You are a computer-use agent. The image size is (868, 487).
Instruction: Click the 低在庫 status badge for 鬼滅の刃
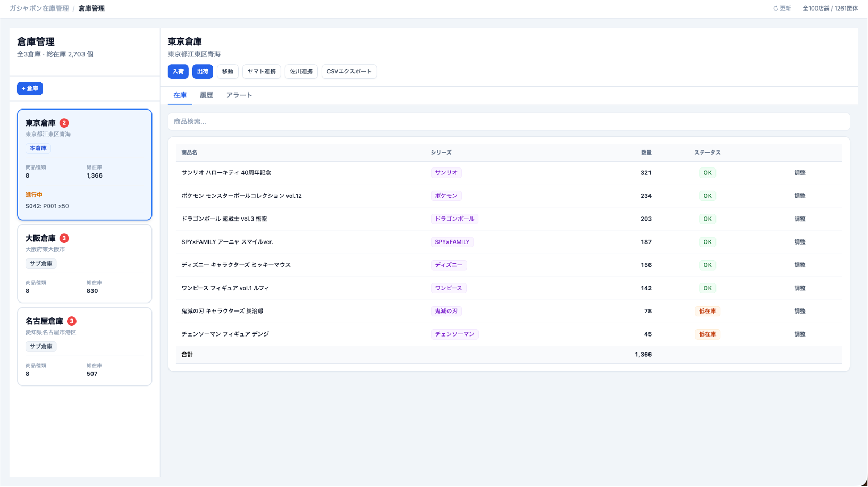(707, 311)
